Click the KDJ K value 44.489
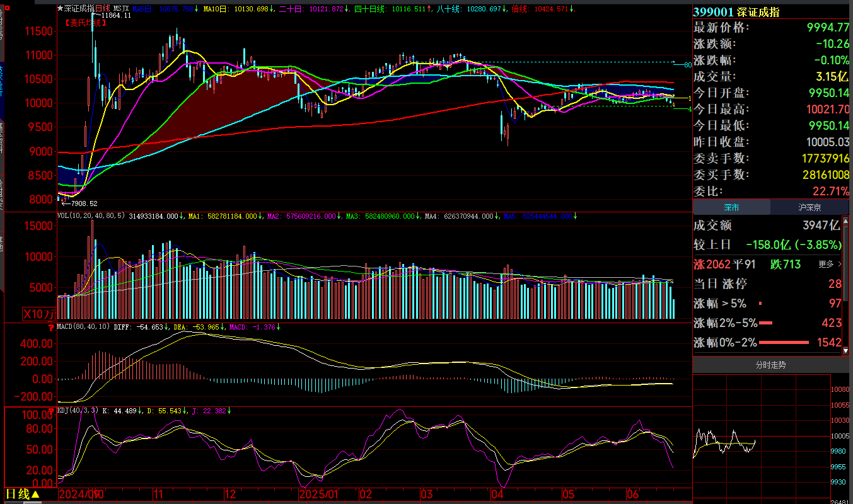853x504 pixels. click(125, 411)
